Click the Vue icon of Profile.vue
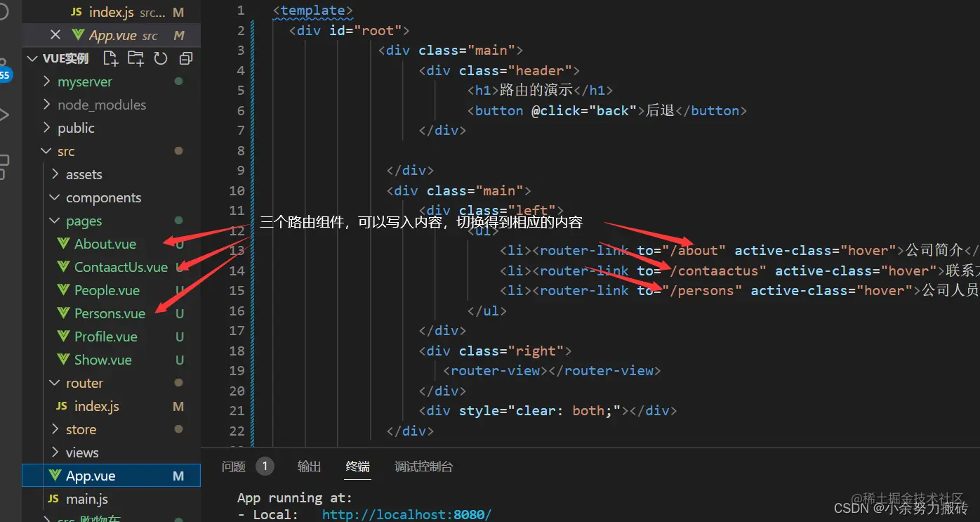980x522 pixels. coord(64,337)
